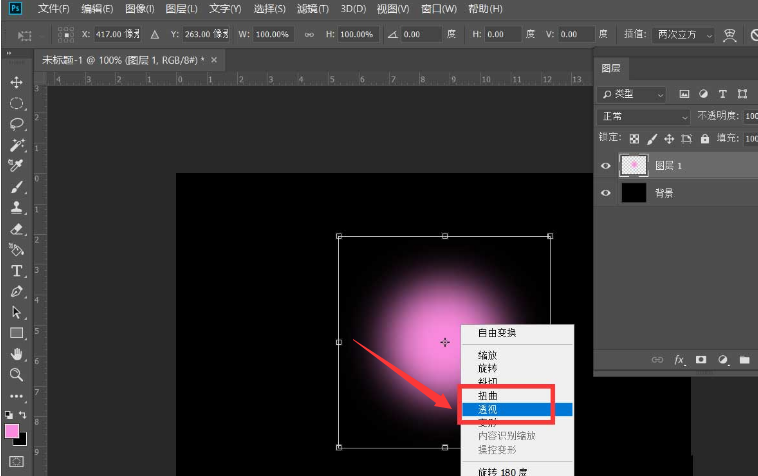Lock all with padlock icon
The height and width of the screenshot is (476, 758).
tap(705, 139)
